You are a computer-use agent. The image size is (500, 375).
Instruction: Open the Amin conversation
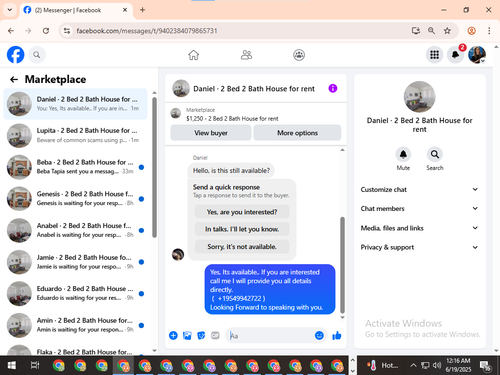[x=76, y=325]
